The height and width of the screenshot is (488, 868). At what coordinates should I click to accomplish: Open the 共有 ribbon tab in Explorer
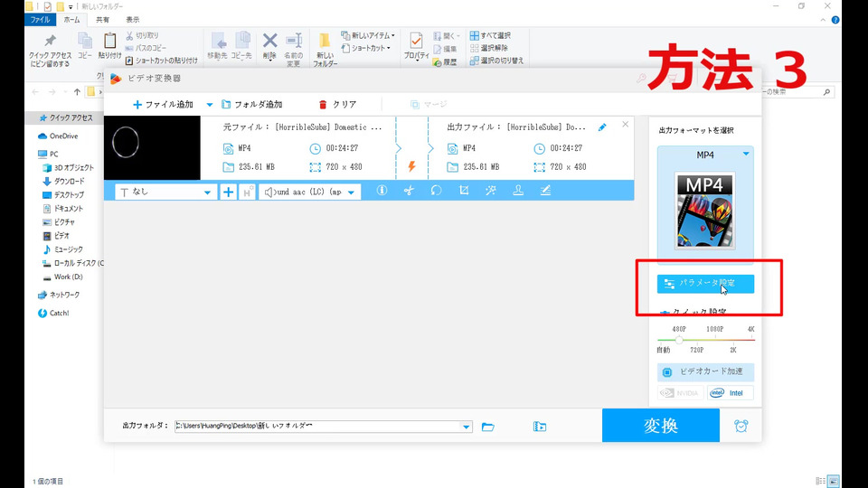click(x=102, y=20)
